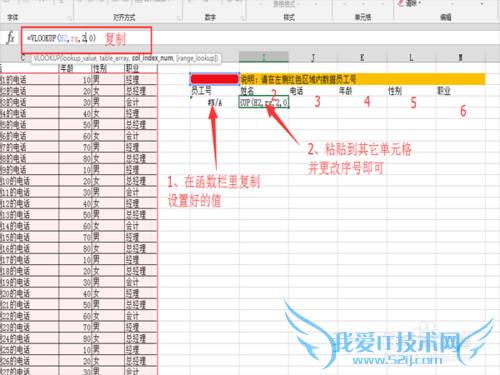500x375 pixels.
Task: Open the 对齐方式 group dialog launcher
Action: [x=179, y=18]
